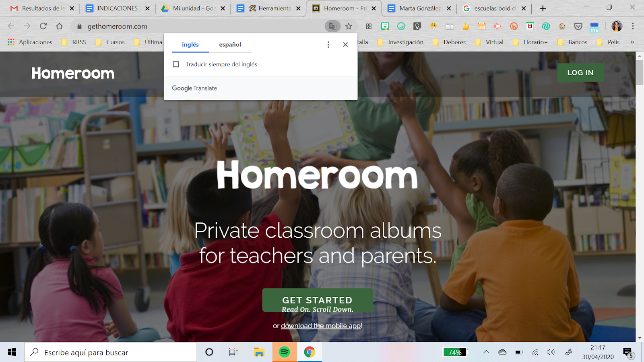Screen dimensions: 644x362
Task: Bookmark this page with the star icon
Action: point(349,26)
